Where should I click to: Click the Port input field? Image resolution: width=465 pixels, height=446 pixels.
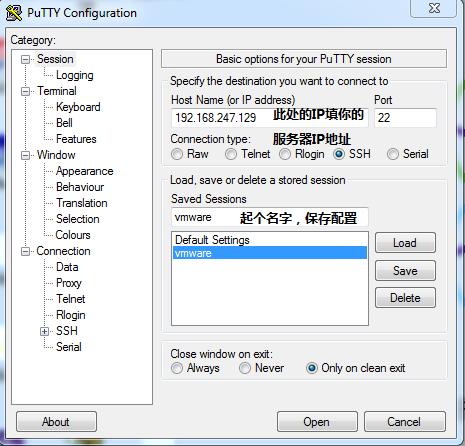(x=405, y=118)
